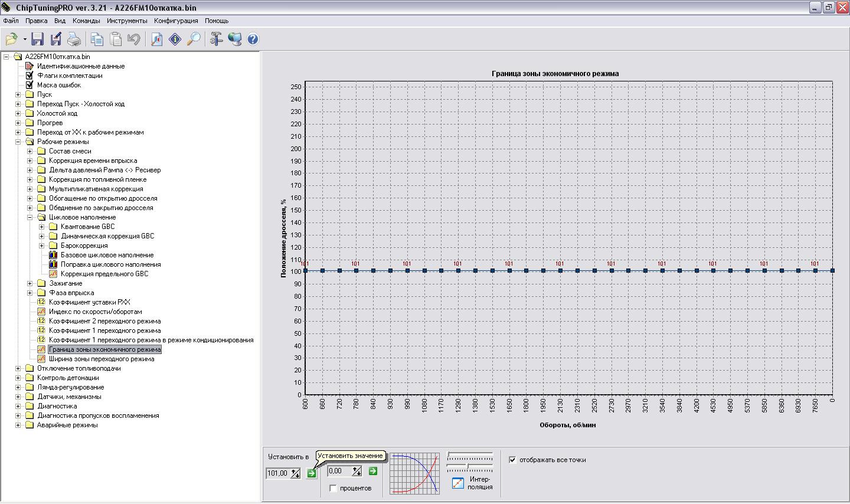
Task: Click the magnifying glass Search icon
Action: pos(194,40)
